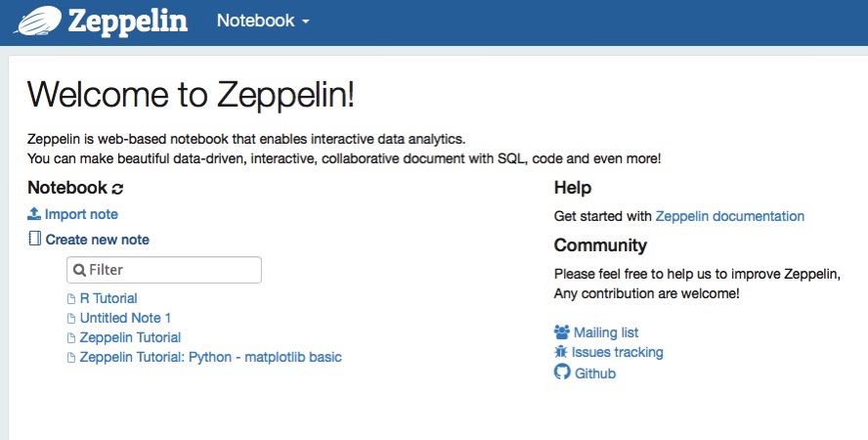Click the Notebook dropdown caret arrow
The height and width of the screenshot is (440, 868).
click(x=306, y=22)
